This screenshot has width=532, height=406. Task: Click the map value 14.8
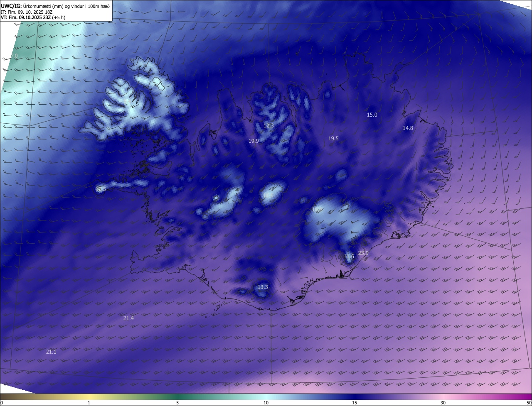[x=408, y=128]
